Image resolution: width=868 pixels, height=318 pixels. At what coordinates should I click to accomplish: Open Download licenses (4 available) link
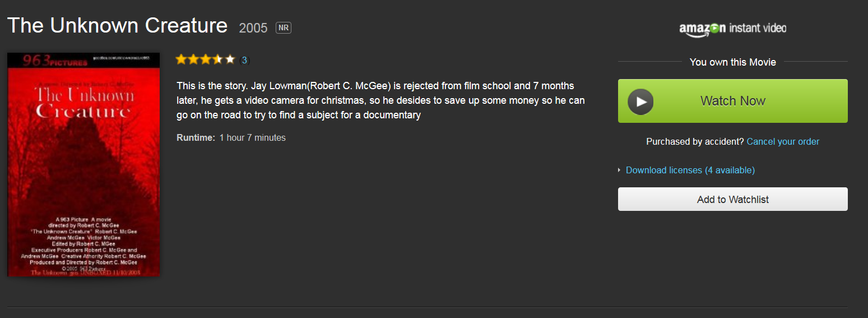(690, 170)
